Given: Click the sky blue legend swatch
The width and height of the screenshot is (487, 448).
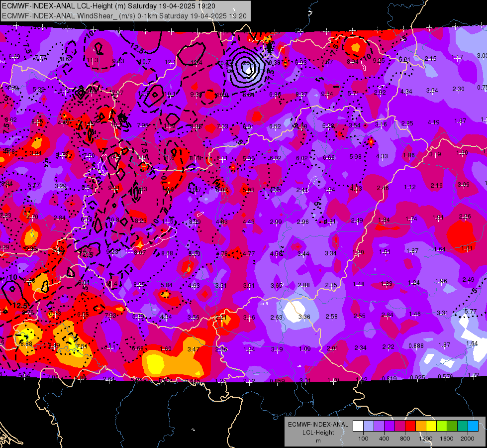Looking at the screenshot, I should tap(473, 426).
